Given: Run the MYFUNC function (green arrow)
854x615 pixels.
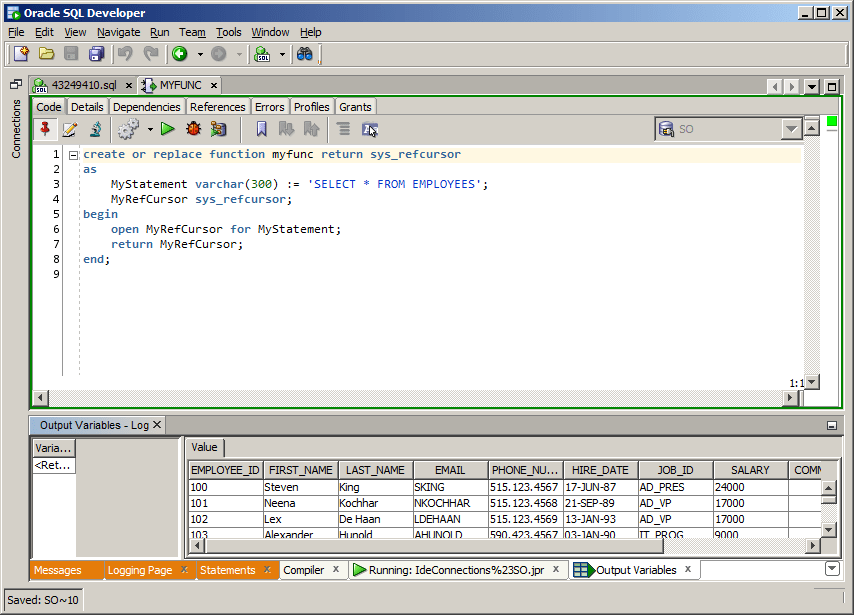Looking at the screenshot, I should (x=166, y=129).
